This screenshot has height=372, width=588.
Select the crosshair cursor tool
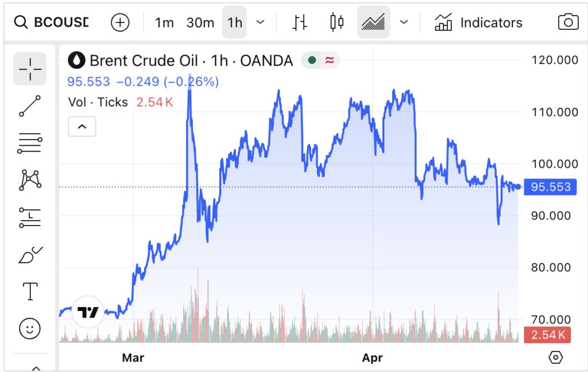(30, 69)
